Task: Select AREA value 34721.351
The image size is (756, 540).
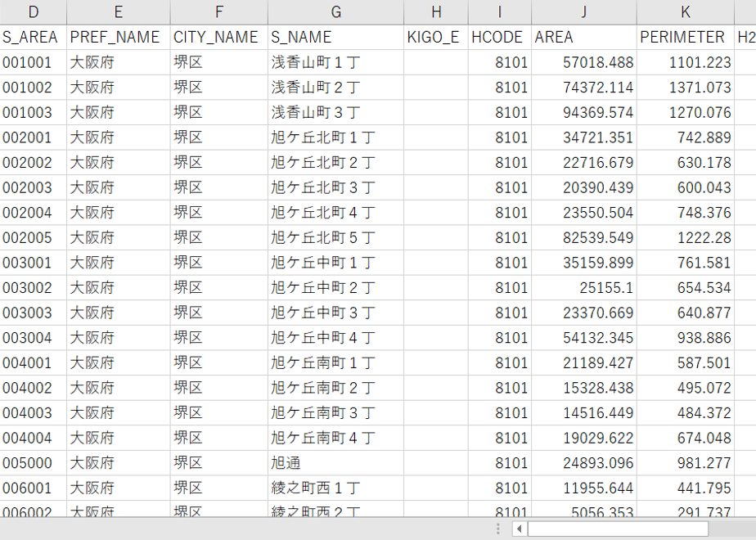Action: click(x=584, y=137)
